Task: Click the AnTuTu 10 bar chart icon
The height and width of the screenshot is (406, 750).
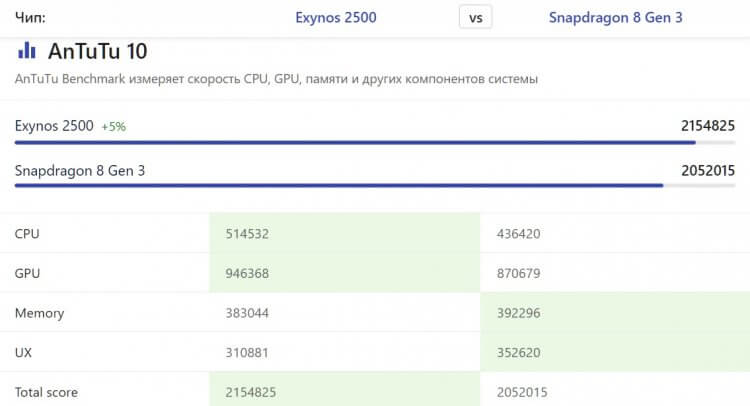Action: [x=27, y=50]
